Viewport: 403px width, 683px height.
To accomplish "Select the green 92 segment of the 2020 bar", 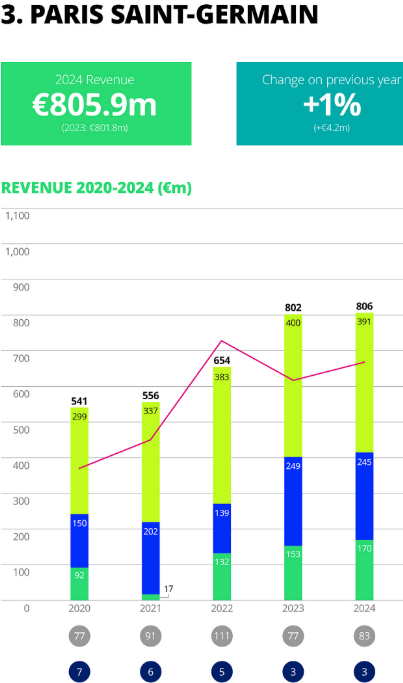I will 79,584.
